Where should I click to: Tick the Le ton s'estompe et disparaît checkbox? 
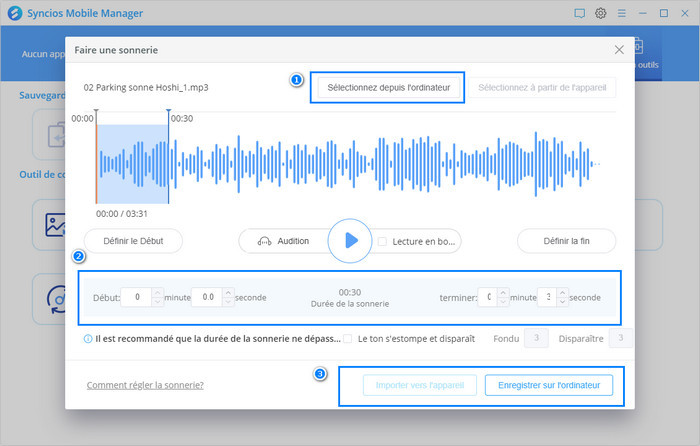coord(347,339)
